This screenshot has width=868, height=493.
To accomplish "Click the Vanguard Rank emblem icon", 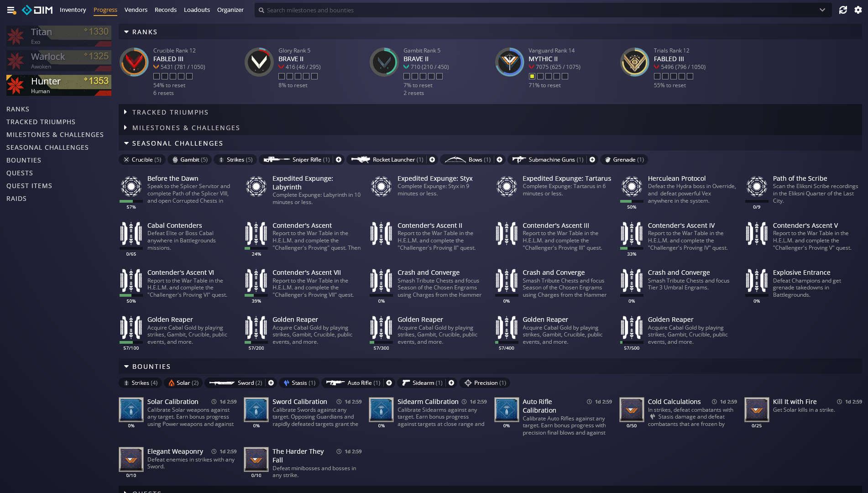I will click(x=509, y=62).
